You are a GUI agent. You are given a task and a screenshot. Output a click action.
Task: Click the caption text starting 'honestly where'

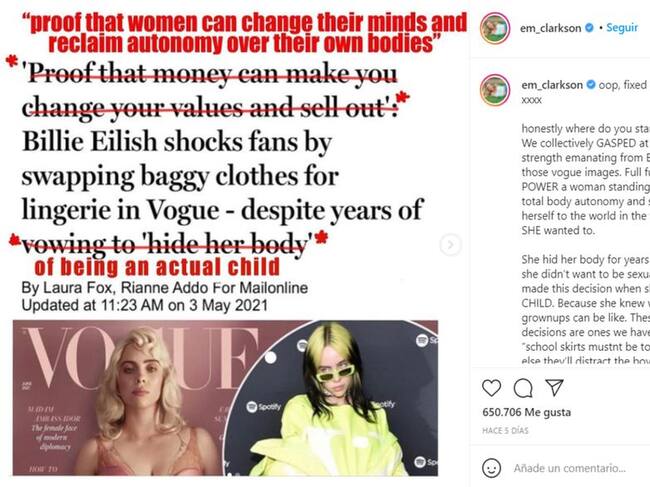click(x=585, y=179)
